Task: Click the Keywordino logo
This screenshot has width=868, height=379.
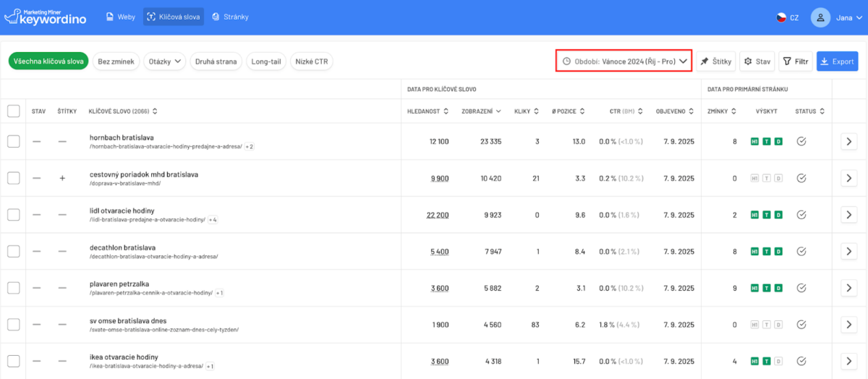Action: pyautogui.click(x=45, y=17)
